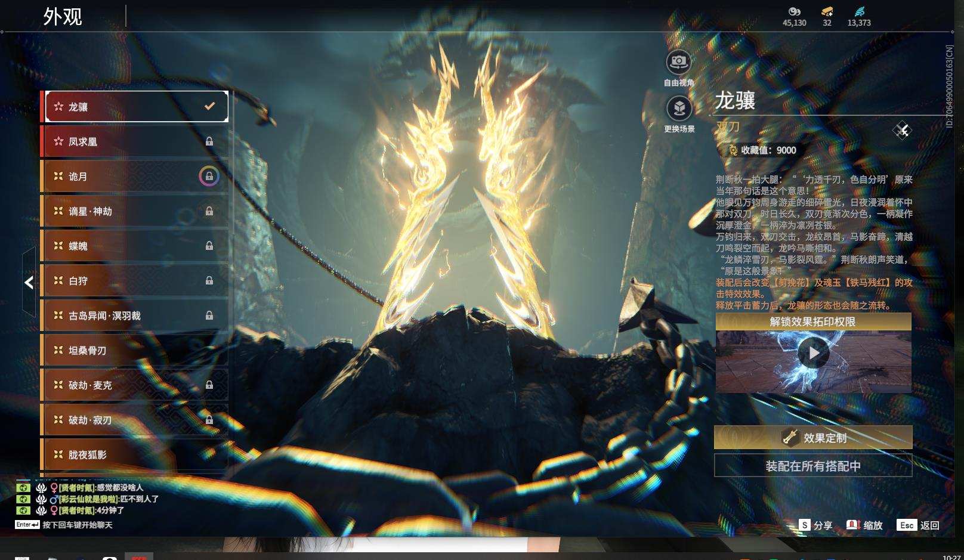Activate the 自由视角 free camera icon
This screenshot has width=964, height=560.
tap(679, 61)
